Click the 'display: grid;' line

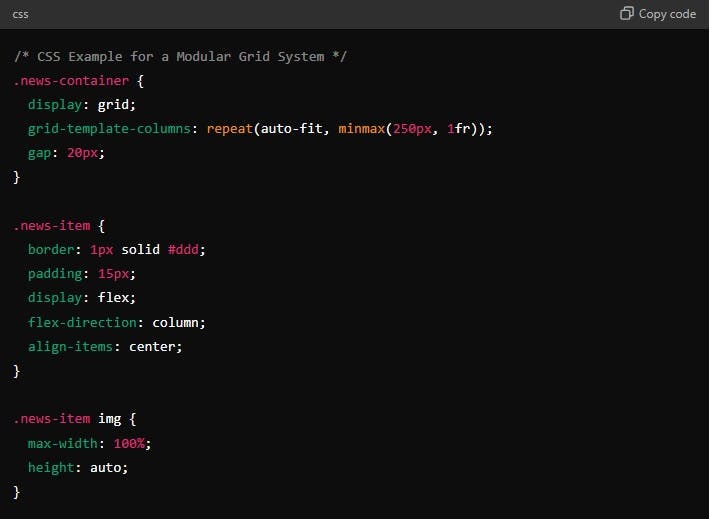[82, 105]
